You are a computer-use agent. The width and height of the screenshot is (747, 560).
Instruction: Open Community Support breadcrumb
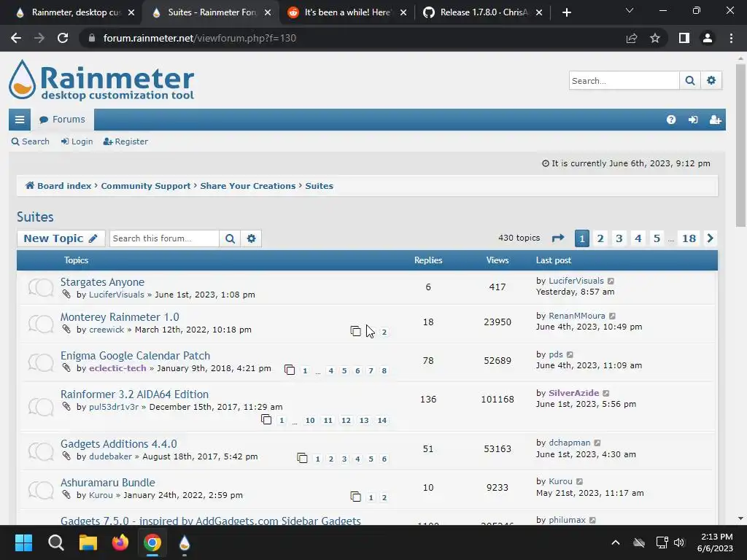pyautogui.click(x=146, y=186)
